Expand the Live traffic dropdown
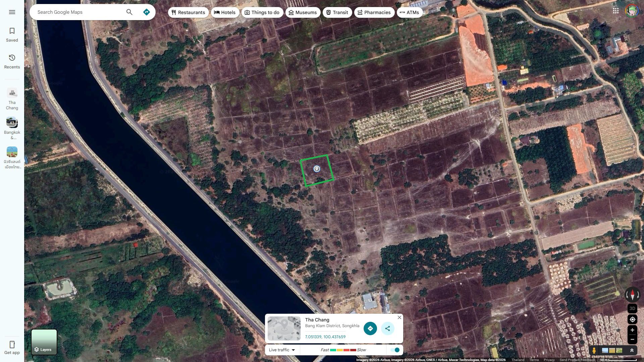 coord(282,350)
